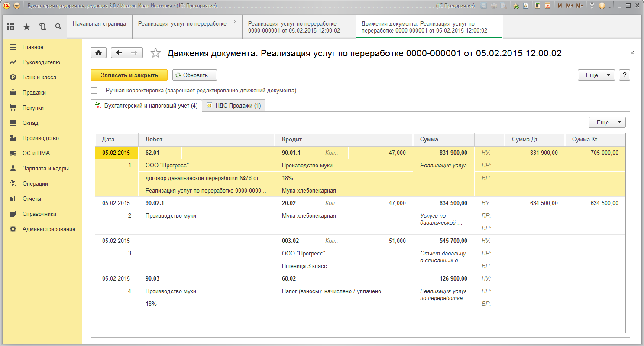The image size is (644, 346).
Task: Open the Операции section
Action: (41, 183)
